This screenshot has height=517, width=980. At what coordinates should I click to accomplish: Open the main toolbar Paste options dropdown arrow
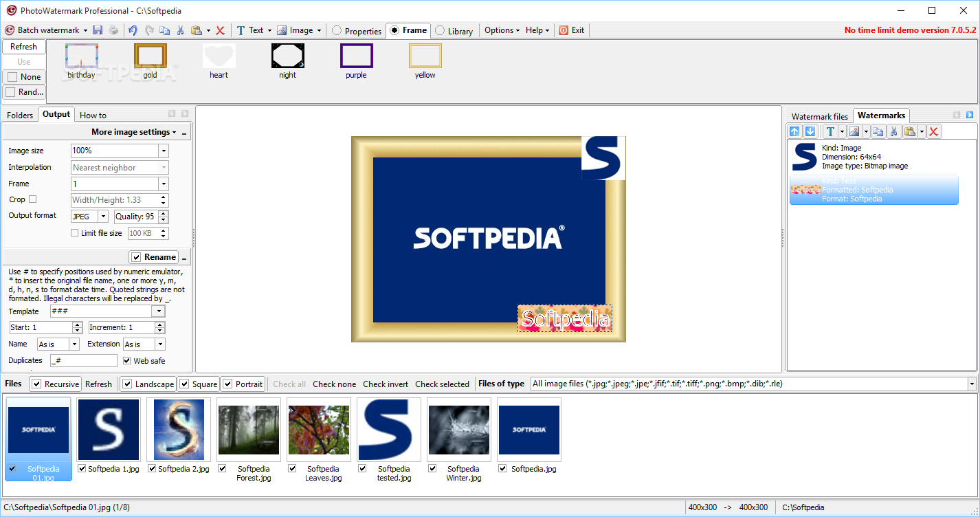point(208,30)
